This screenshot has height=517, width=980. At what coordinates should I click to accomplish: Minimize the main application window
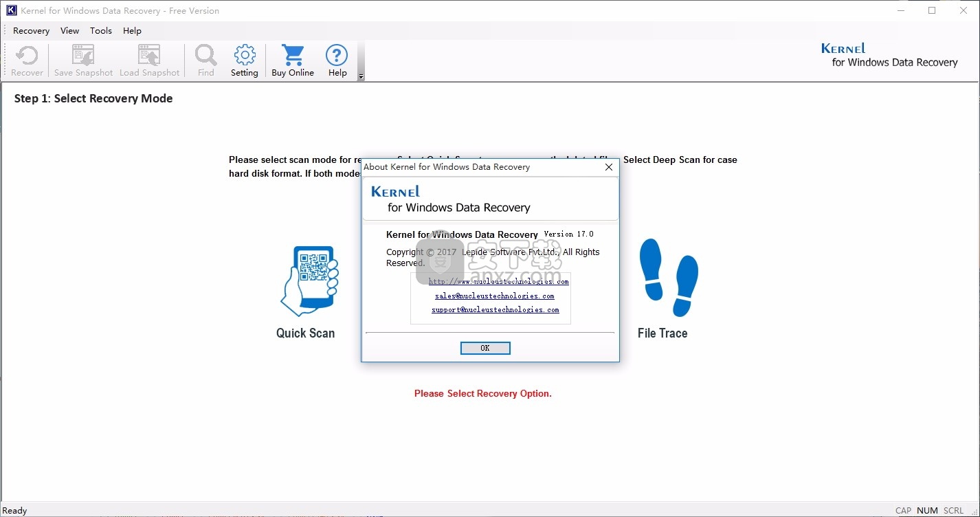coord(901,10)
